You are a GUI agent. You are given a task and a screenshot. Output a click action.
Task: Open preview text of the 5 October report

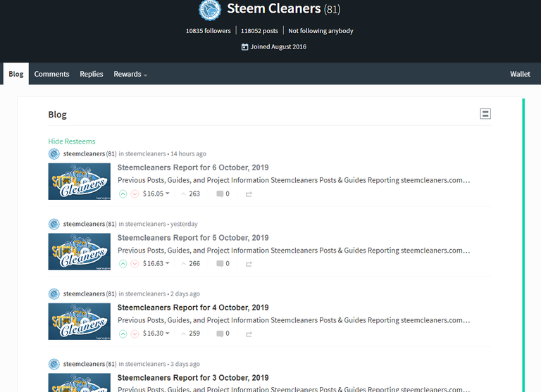(294, 251)
